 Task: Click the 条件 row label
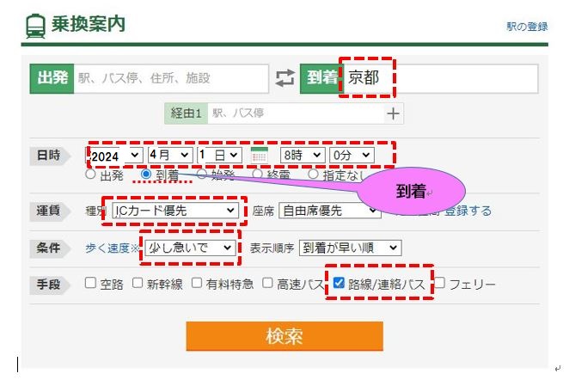point(48,248)
